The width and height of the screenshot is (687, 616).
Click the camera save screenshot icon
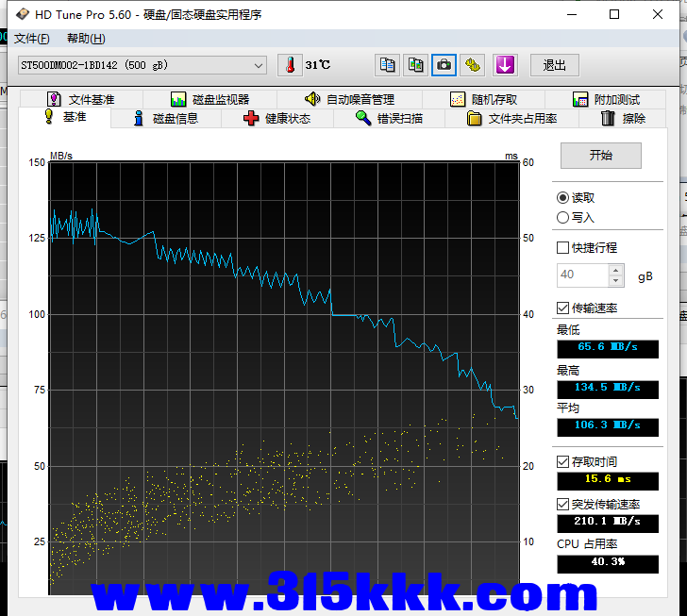click(444, 65)
